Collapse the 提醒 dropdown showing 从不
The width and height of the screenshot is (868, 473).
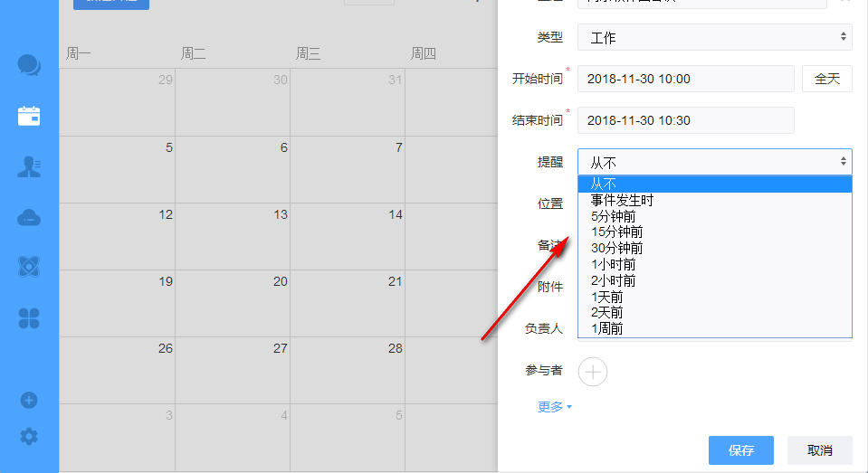[x=714, y=162]
